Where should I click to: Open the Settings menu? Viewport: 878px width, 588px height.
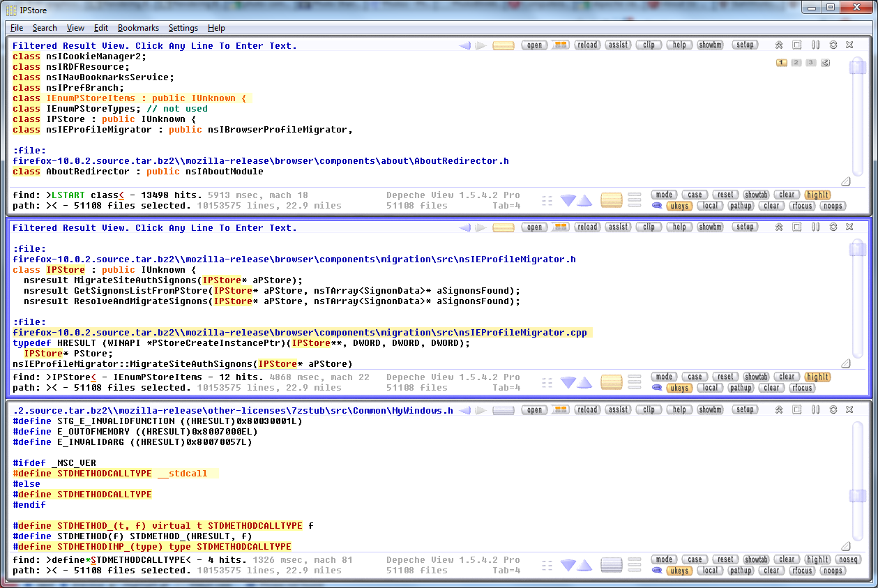pos(183,28)
